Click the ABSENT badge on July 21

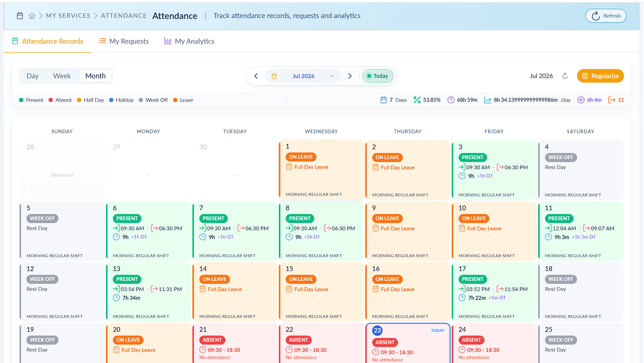click(x=212, y=340)
